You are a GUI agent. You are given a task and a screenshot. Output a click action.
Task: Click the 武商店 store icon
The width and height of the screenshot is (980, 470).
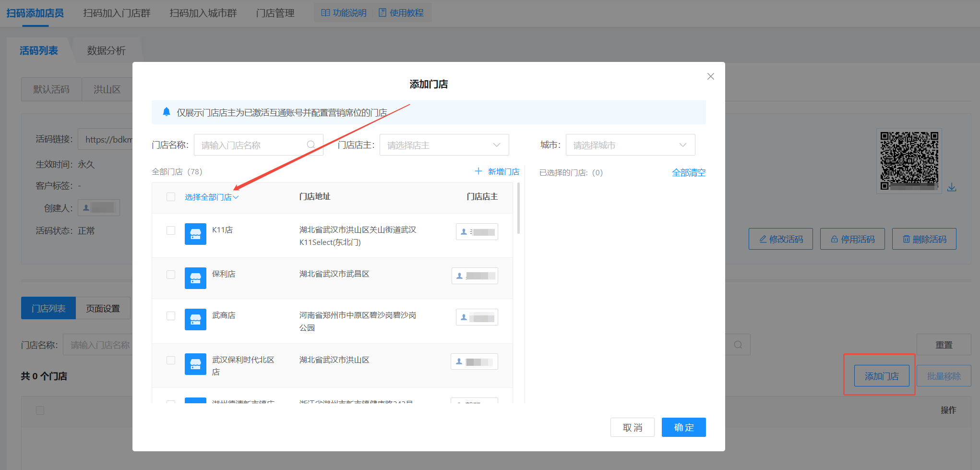coord(195,319)
